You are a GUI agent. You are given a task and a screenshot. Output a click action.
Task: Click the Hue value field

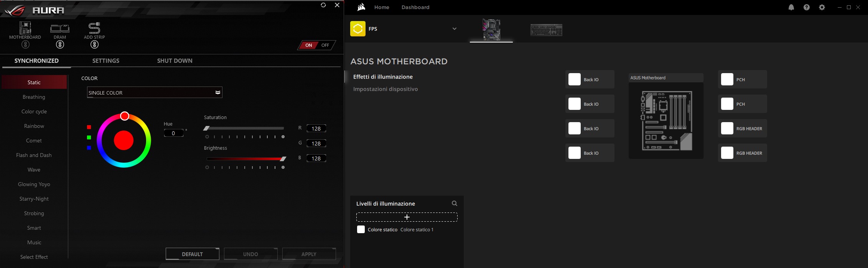(173, 133)
